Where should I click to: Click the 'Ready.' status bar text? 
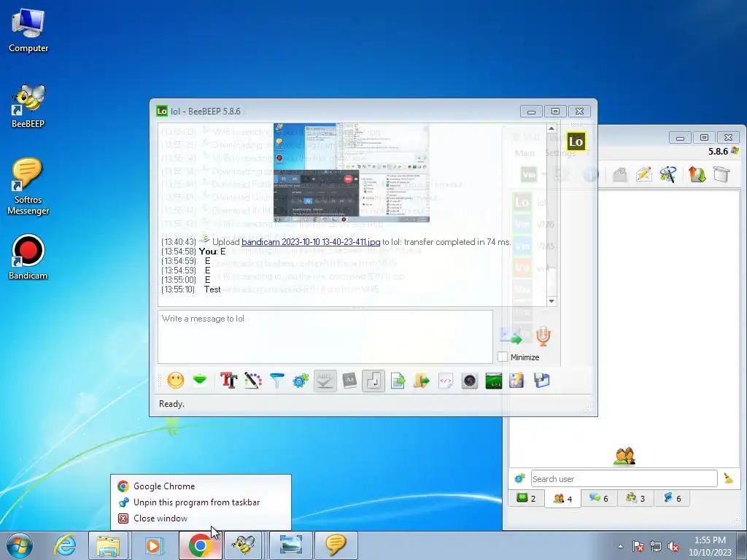coord(171,404)
